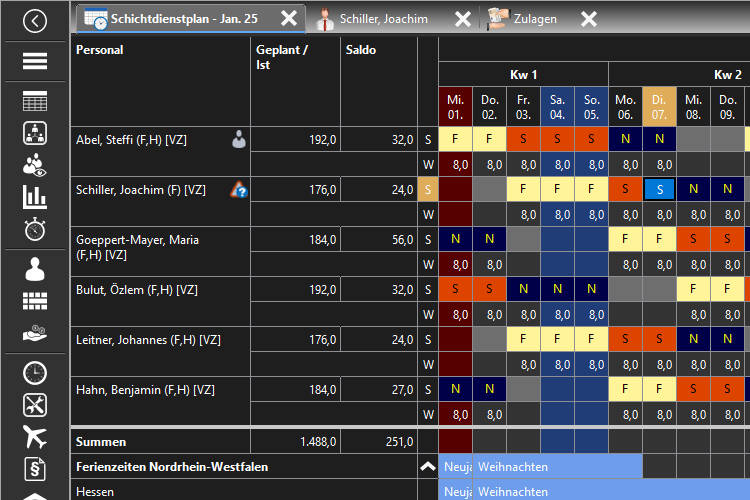Click the Saldo column header
The height and width of the screenshot is (500, 750).
coord(361,50)
